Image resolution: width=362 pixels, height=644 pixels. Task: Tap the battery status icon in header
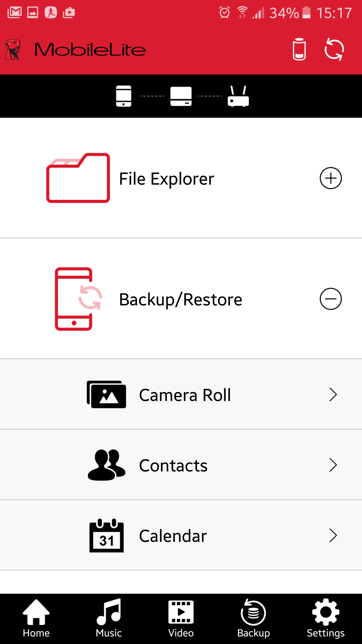(299, 50)
